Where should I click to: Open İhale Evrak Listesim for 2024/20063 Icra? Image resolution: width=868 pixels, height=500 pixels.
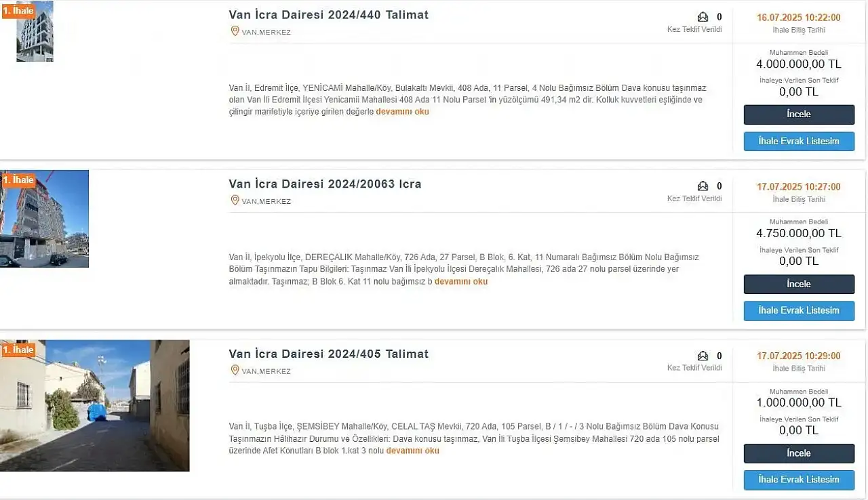pyautogui.click(x=799, y=310)
